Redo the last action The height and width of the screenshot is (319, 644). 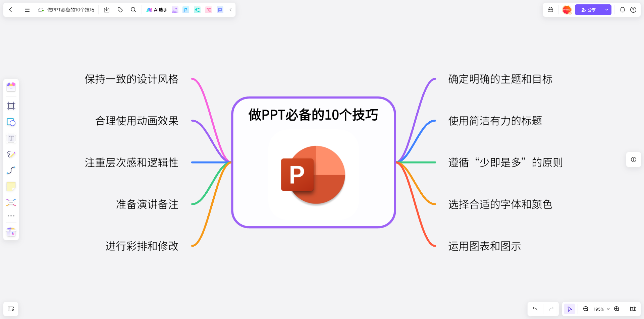[x=551, y=309]
